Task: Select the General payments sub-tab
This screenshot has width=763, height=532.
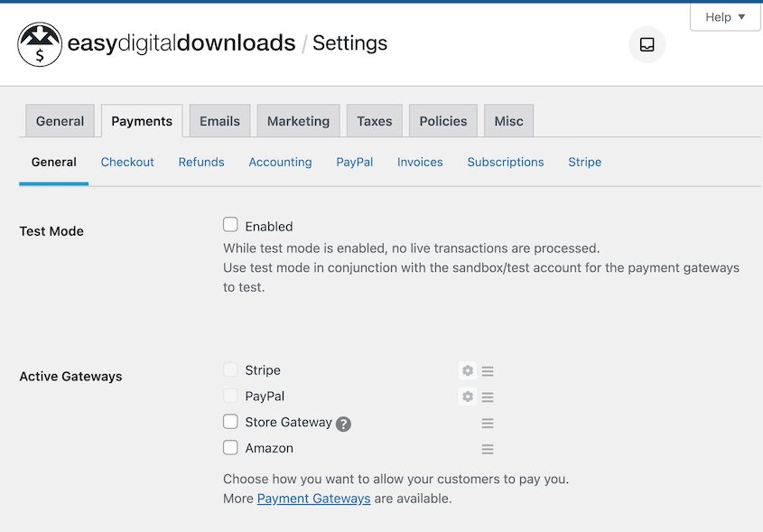Action: click(54, 162)
